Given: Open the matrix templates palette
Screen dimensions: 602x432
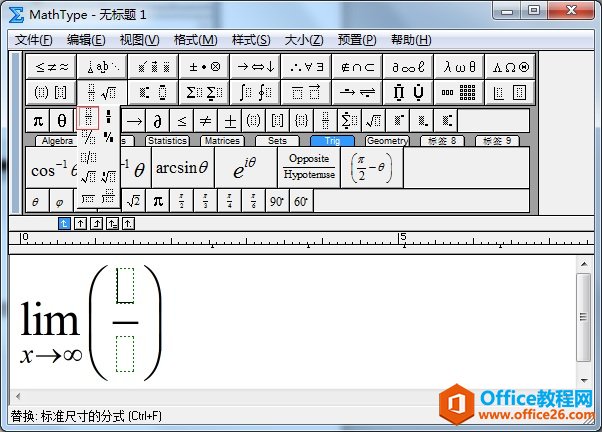Looking at the screenshot, I should tap(460, 92).
